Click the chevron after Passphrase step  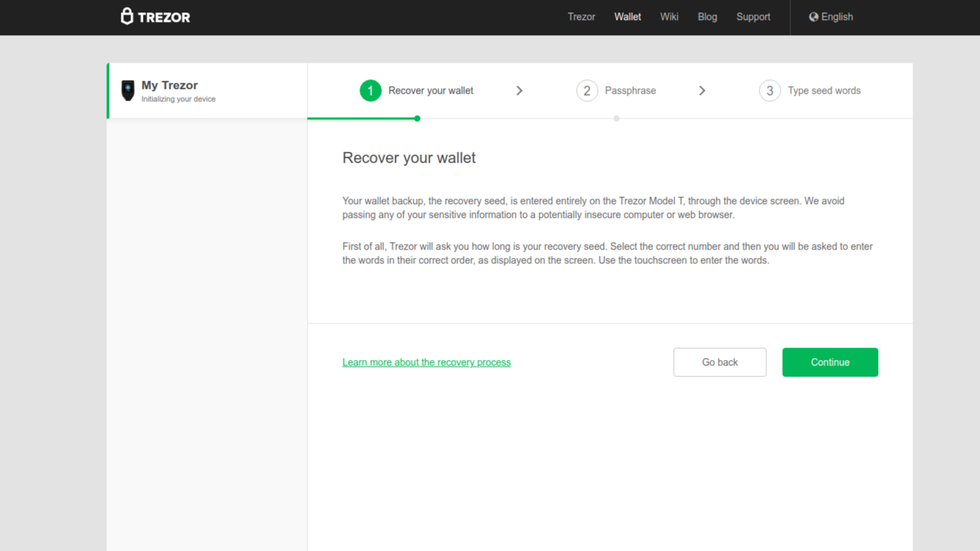point(702,91)
